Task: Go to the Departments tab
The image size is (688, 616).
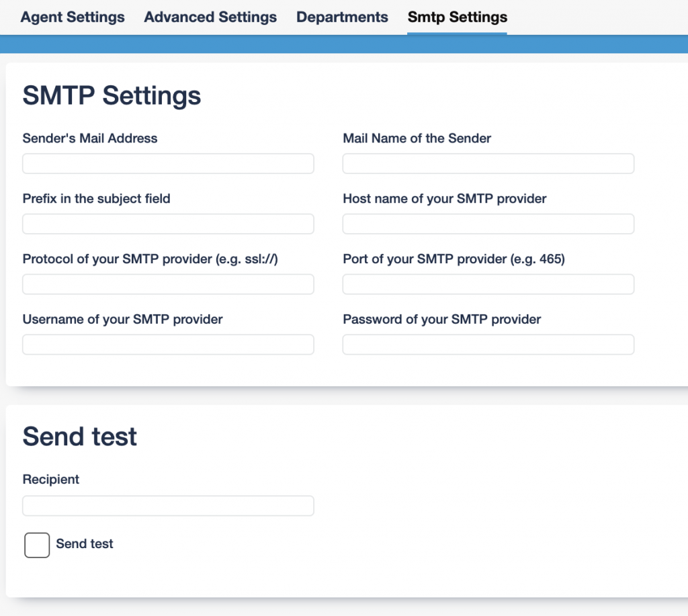Action: (342, 17)
